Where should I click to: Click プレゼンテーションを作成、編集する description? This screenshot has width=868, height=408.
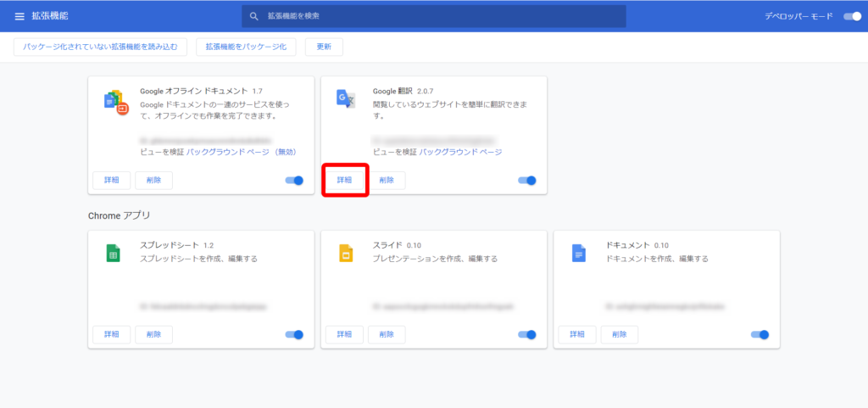435,259
